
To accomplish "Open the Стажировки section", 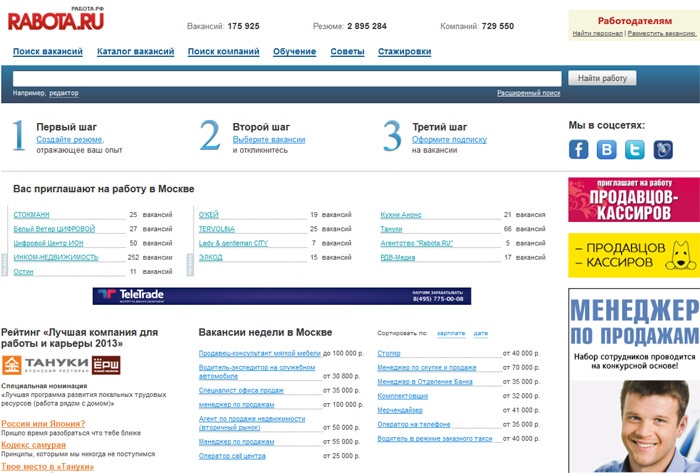I will (404, 51).
